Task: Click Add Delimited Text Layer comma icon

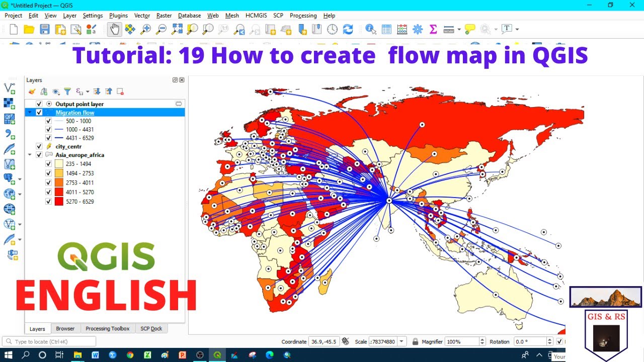Action: [10, 134]
